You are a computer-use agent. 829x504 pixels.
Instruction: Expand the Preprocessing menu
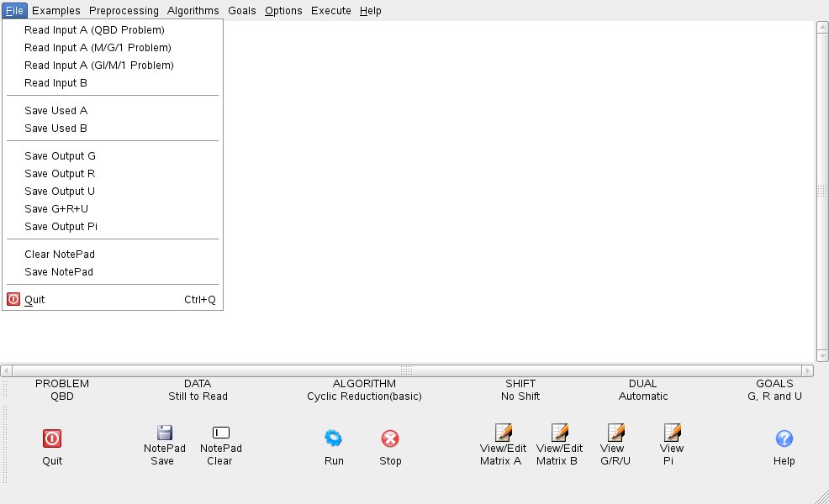point(124,11)
